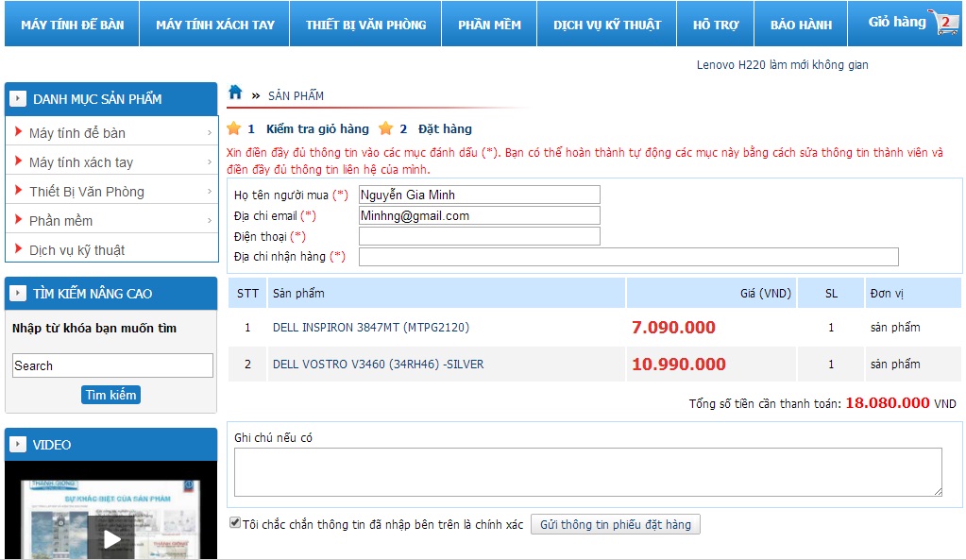The image size is (966, 560).
Task: Click the VIDEO panel header arrow icon
Action: point(18,444)
